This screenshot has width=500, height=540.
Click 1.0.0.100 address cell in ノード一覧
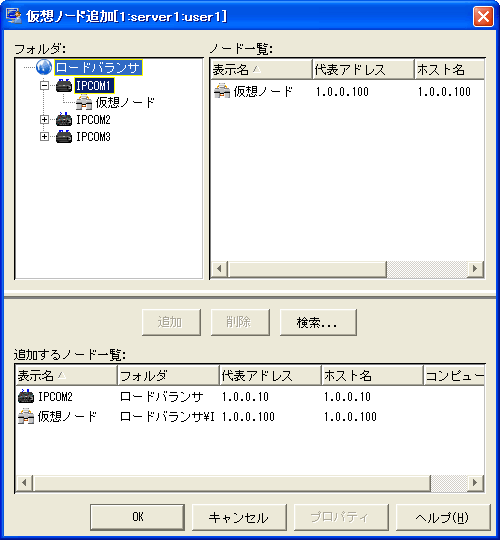click(342, 92)
